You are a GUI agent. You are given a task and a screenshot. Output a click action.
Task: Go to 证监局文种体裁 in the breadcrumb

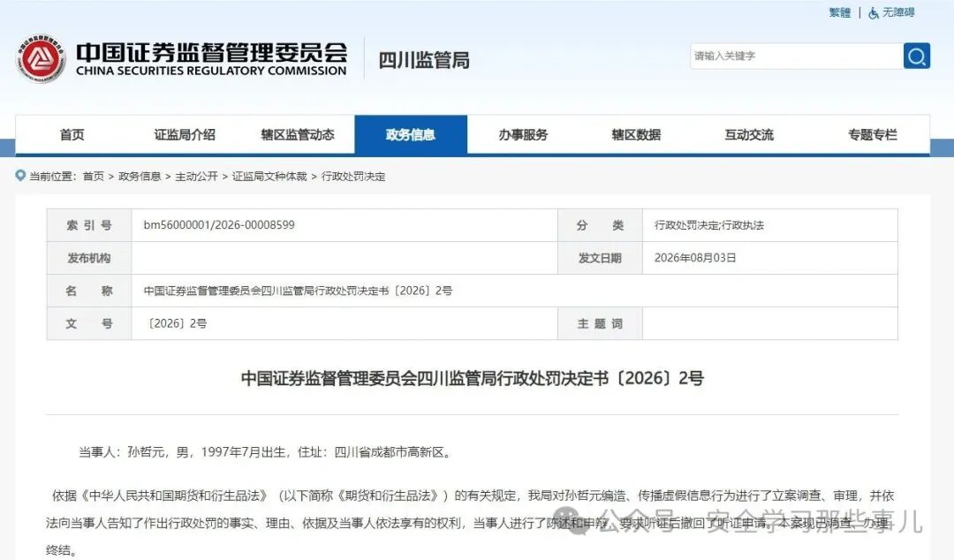tap(269, 177)
